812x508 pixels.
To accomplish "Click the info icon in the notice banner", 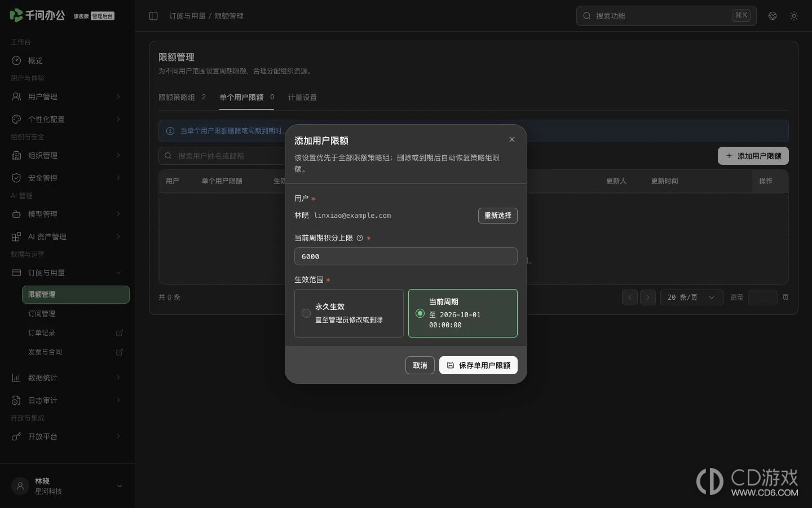I will coord(170,131).
